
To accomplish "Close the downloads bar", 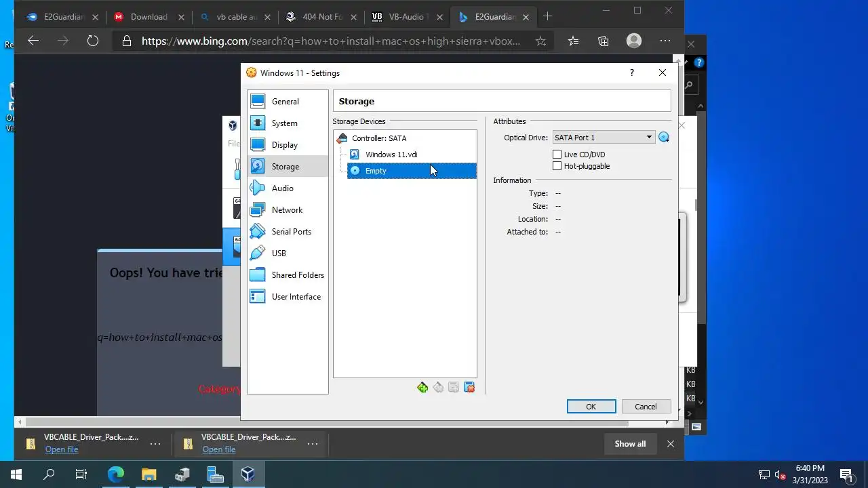I will point(671,444).
